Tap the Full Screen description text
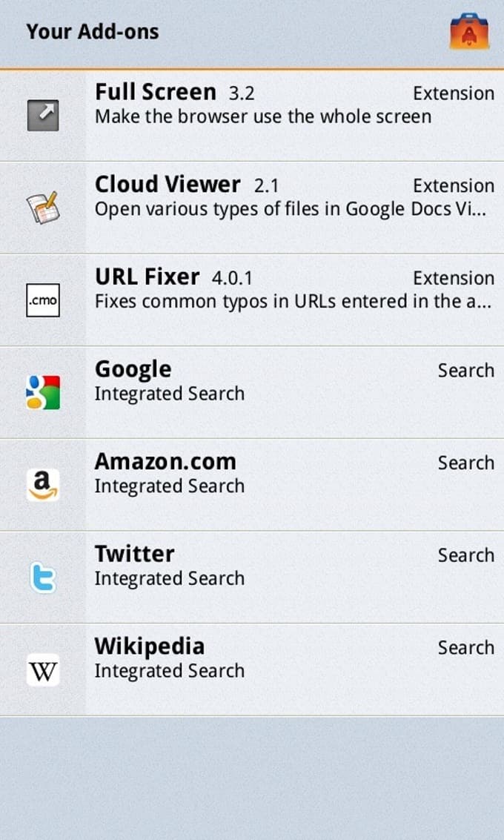The image size is (504, 840). (x=263, y=116)
